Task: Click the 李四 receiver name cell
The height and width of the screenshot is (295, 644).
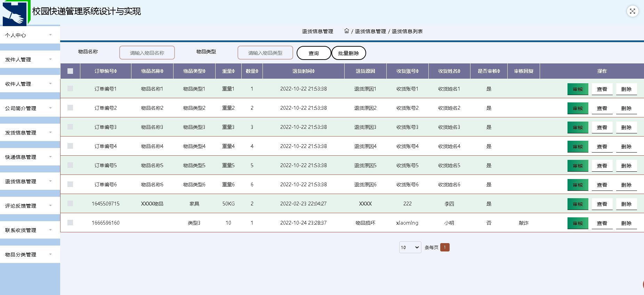Action: 449,204
